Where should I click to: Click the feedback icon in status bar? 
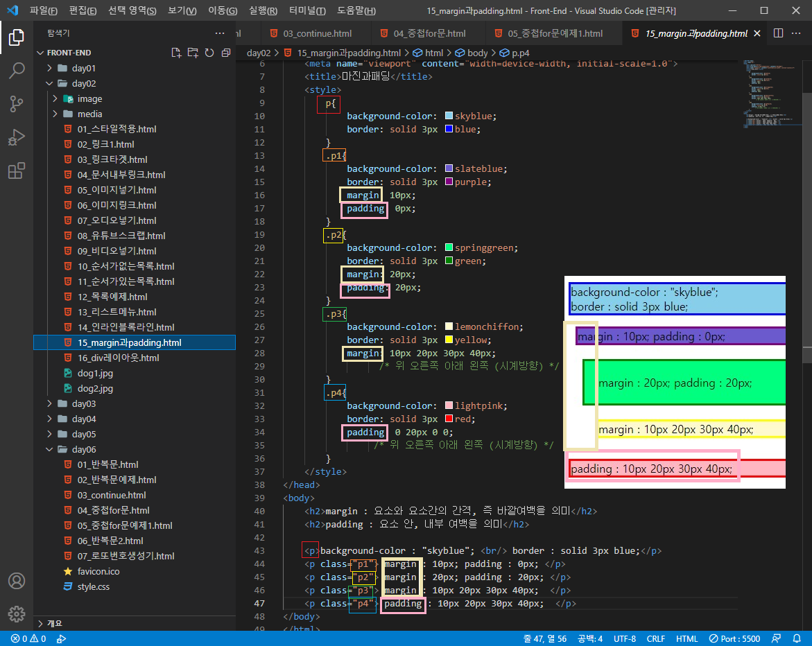pyautogui.click(x=776, y=639)
